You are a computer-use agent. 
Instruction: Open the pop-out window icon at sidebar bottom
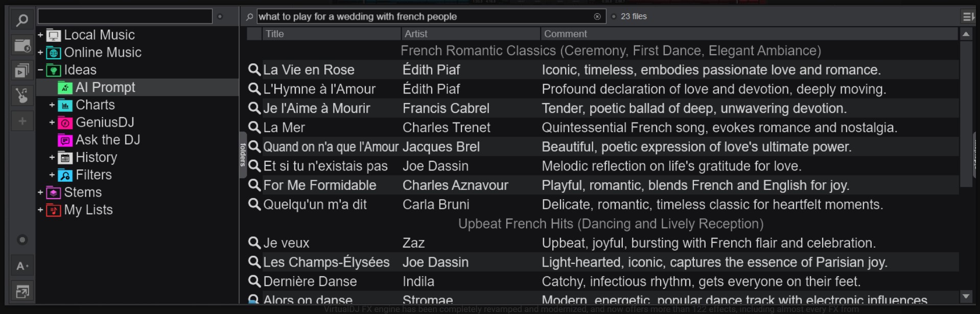pyautogui.click(x=22, y=292)
